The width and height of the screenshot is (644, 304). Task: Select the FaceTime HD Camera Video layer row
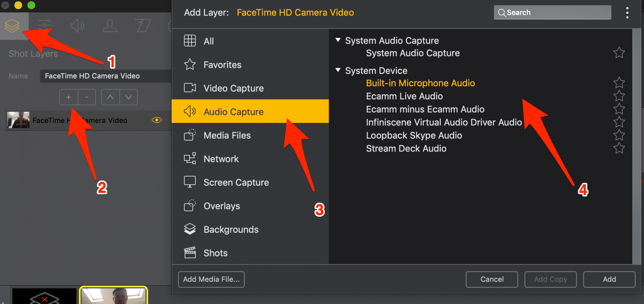tap(89, 120)
